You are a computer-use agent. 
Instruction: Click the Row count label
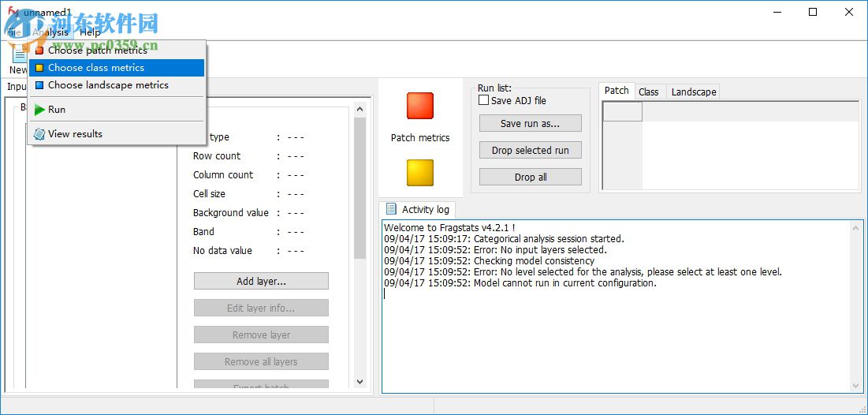point(217,156)
